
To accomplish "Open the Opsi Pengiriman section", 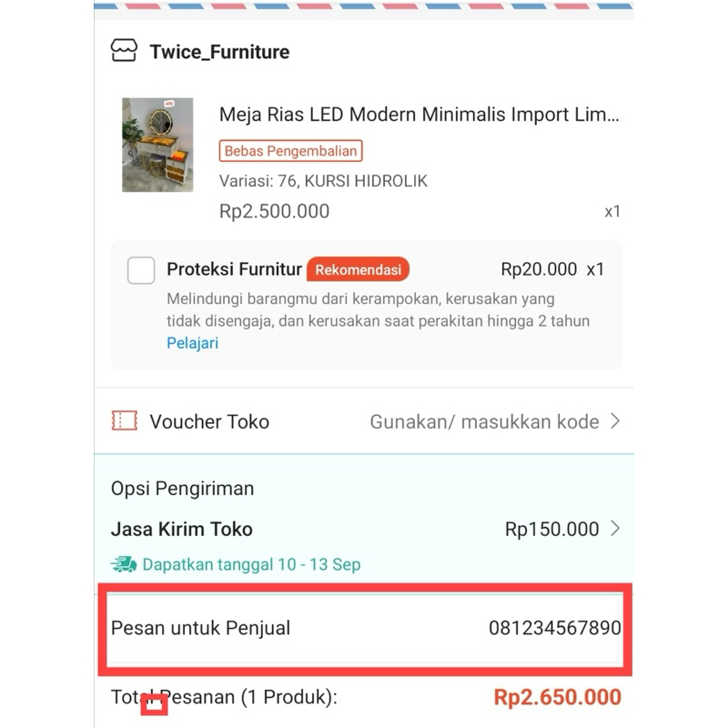I will click(x=182, y=489).
